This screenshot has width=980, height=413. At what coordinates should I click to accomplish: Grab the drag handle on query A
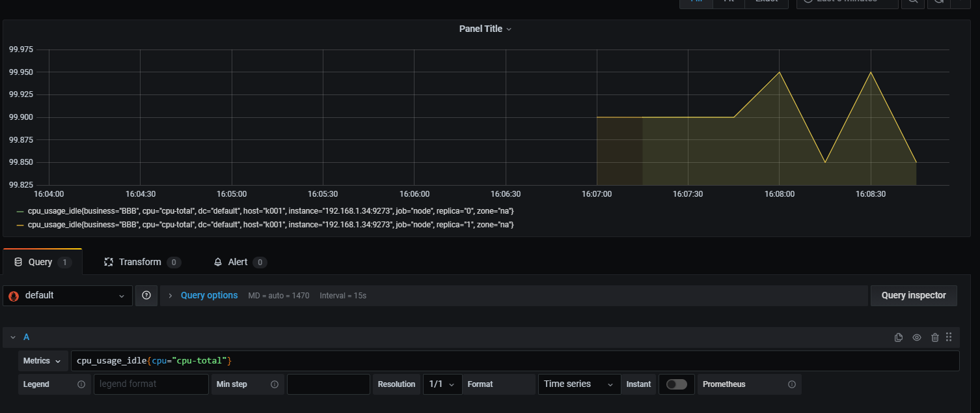(x=949, y=337)
